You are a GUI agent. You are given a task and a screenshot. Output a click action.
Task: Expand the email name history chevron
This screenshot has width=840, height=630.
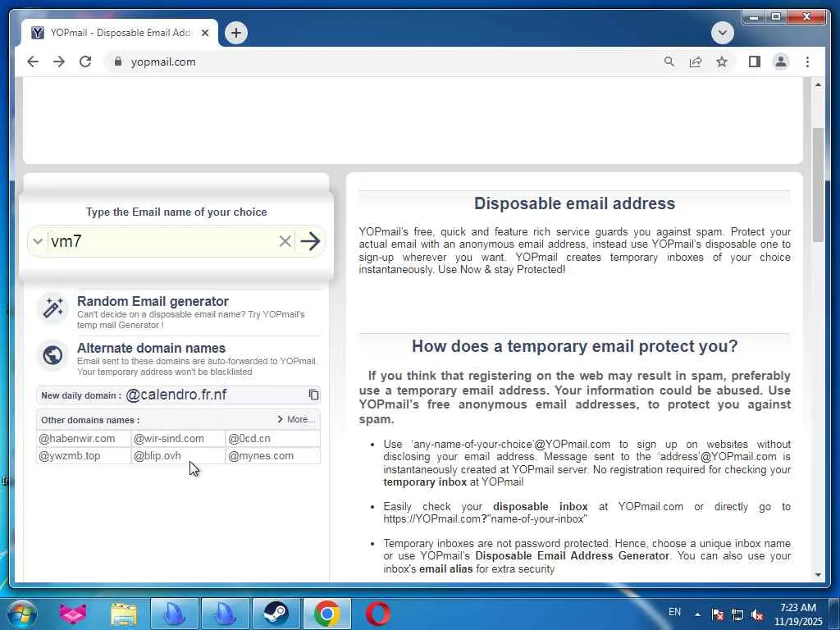38,241
